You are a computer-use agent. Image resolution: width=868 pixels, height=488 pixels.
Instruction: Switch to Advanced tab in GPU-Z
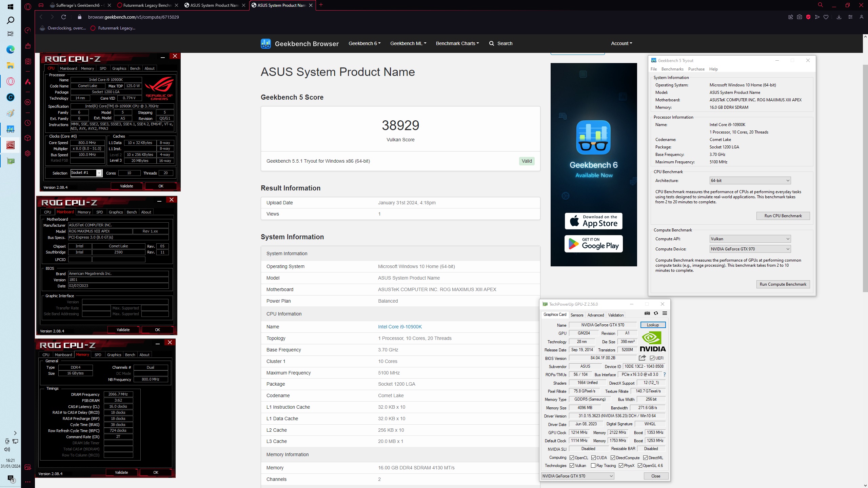click(x=596, y=315)
